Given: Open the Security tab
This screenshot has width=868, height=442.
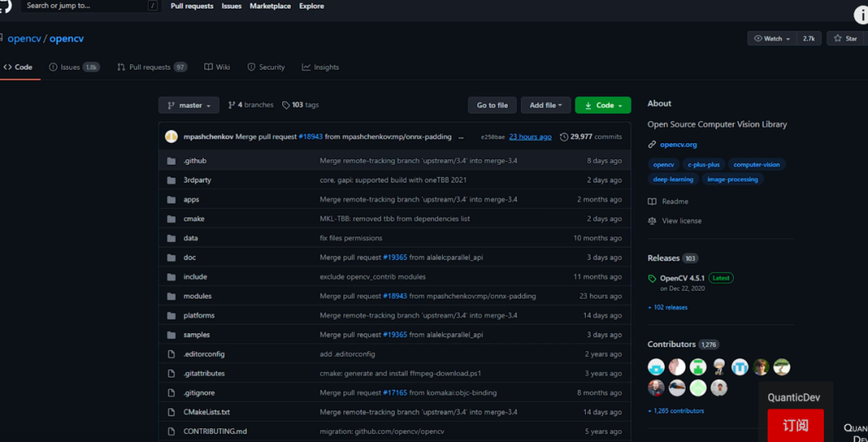Looking at the screenshot, I should [x=266, y=67].
